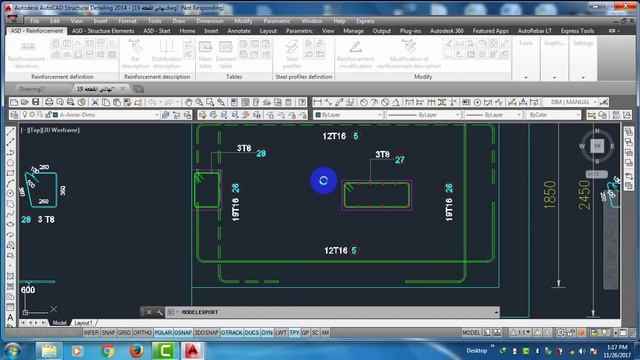Click the Help question mark icon
Image resolution: width=640 pixels, height=360 pixels.
[x=302, y=102]
